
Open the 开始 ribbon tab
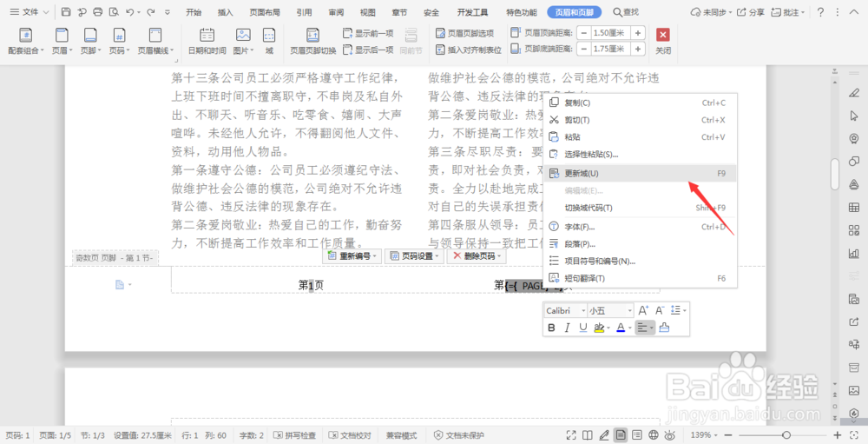pyautogui.click(x=194, y=11)
